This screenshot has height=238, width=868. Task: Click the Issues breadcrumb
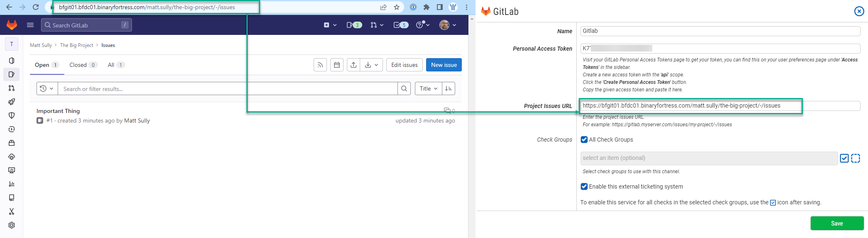point(108,45)
